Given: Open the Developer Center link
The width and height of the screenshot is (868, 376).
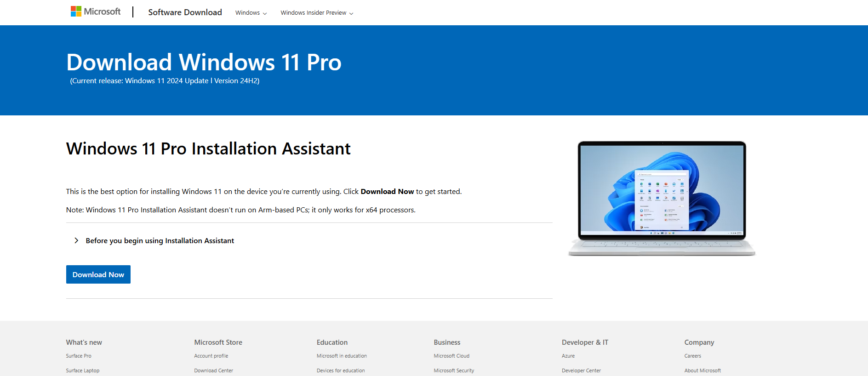Looking at the screenshot, I should coord(581,370).
